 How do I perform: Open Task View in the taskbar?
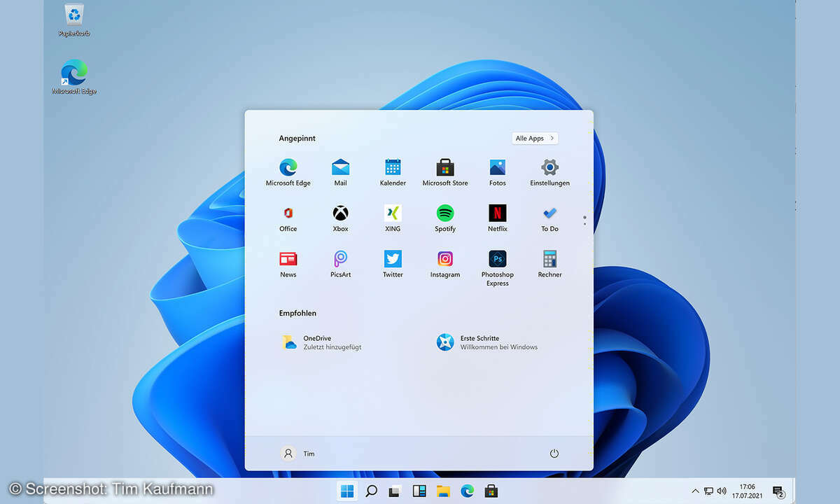tap(395, 491)
